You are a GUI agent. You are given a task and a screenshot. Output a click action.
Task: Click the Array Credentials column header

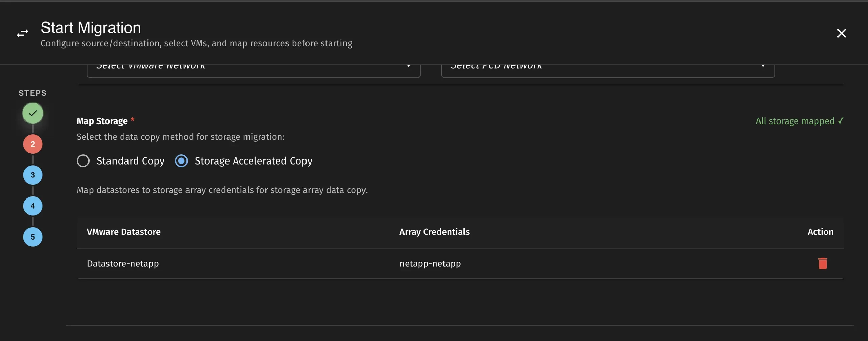pyautogui.click(x=434, y=232)
